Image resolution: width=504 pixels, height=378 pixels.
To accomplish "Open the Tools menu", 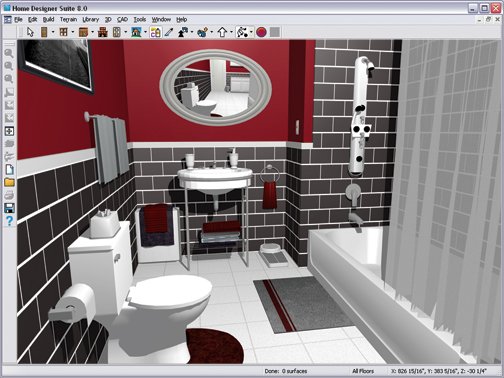I will pyautogui.click(x=140, y=20).
